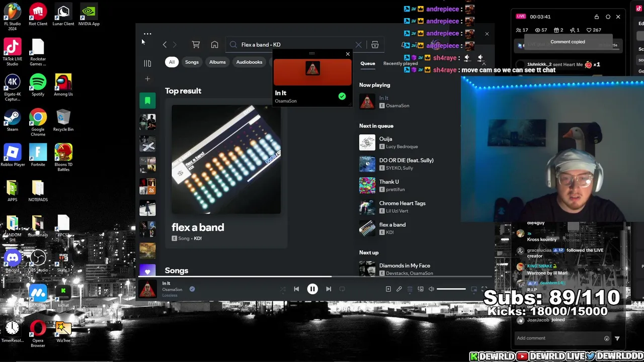The height and width of the screenshot is (362, 644).
Task: Close the In It miniplayer popup
Action: (x=348, y=54)
